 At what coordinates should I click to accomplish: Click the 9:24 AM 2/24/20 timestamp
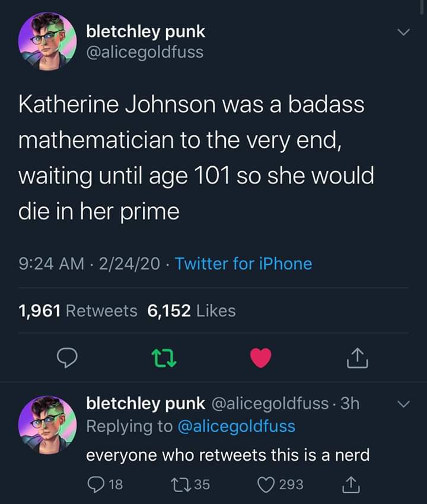[90, 263]
